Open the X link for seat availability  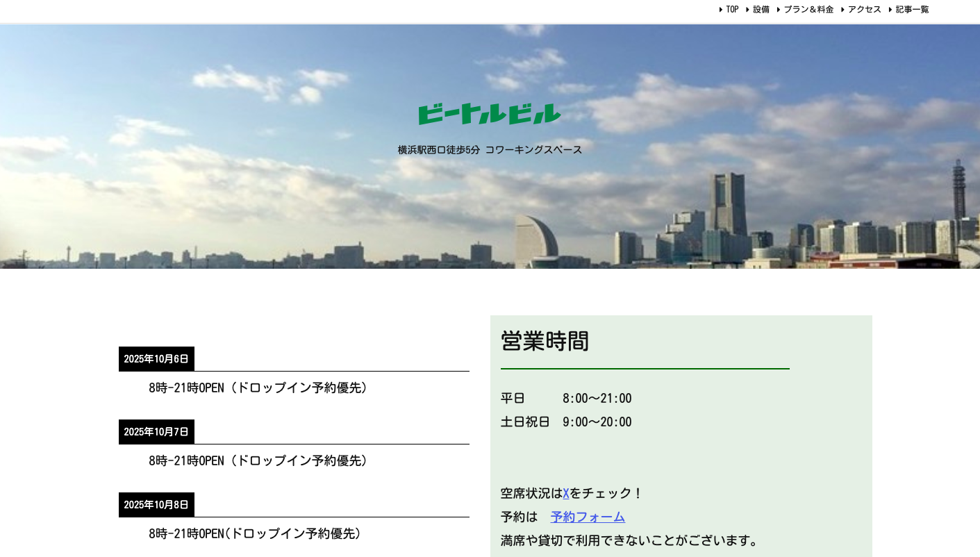[566, 493]
